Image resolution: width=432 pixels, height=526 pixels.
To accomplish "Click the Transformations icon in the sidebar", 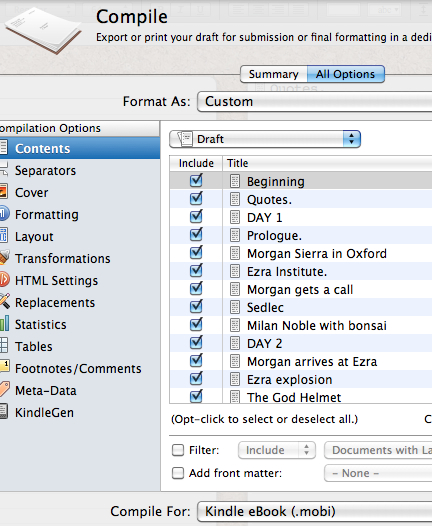I will tap(5, 258).
